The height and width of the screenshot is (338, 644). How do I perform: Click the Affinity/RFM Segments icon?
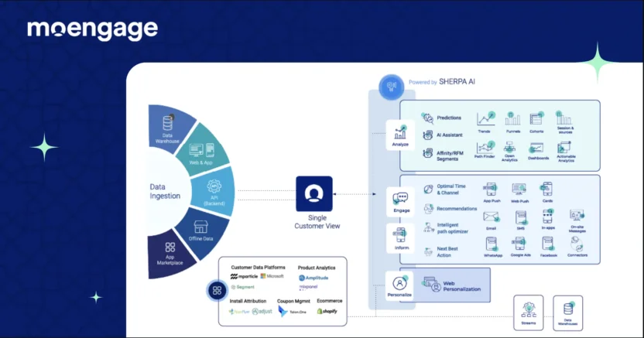click(x=427, y=153)
